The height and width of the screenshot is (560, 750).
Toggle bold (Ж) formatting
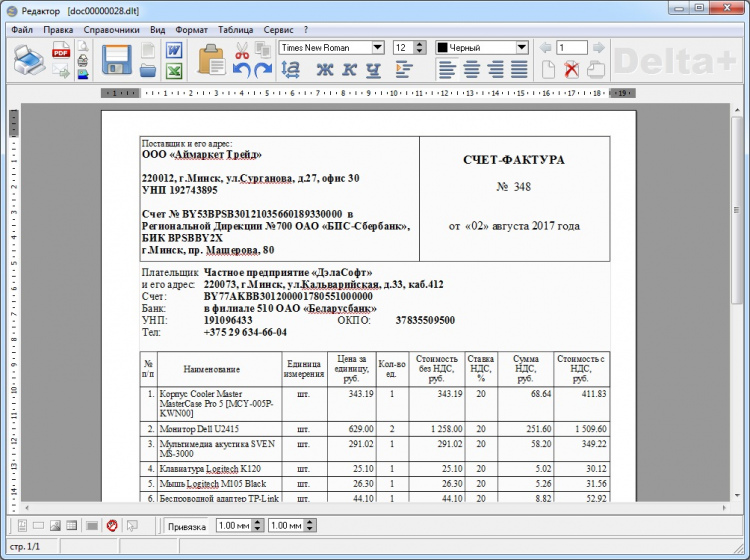[325, 70]
